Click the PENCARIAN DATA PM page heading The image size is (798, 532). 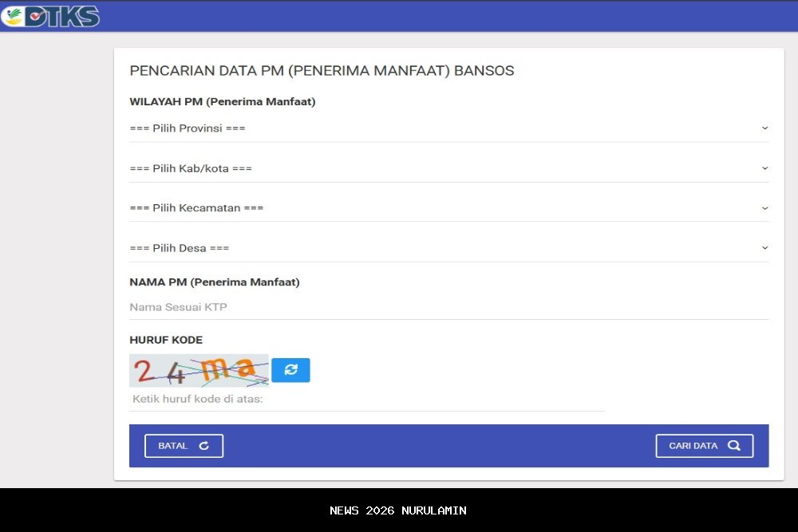322,70
